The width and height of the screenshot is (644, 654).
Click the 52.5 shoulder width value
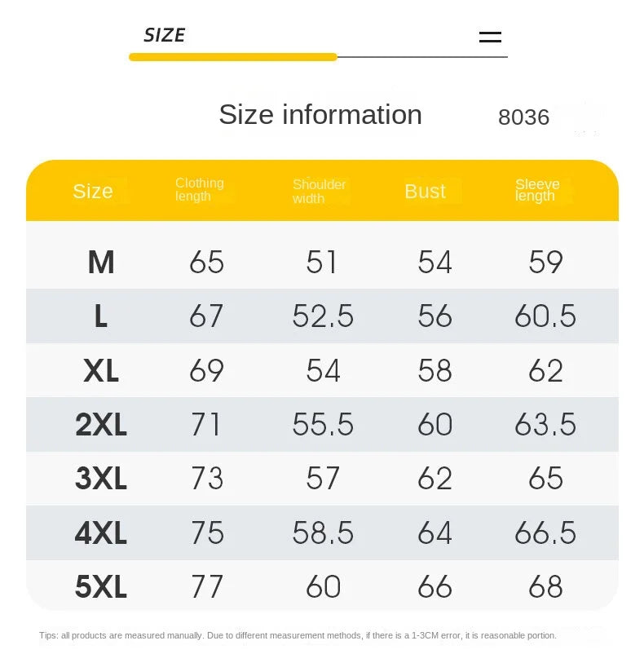323,316
